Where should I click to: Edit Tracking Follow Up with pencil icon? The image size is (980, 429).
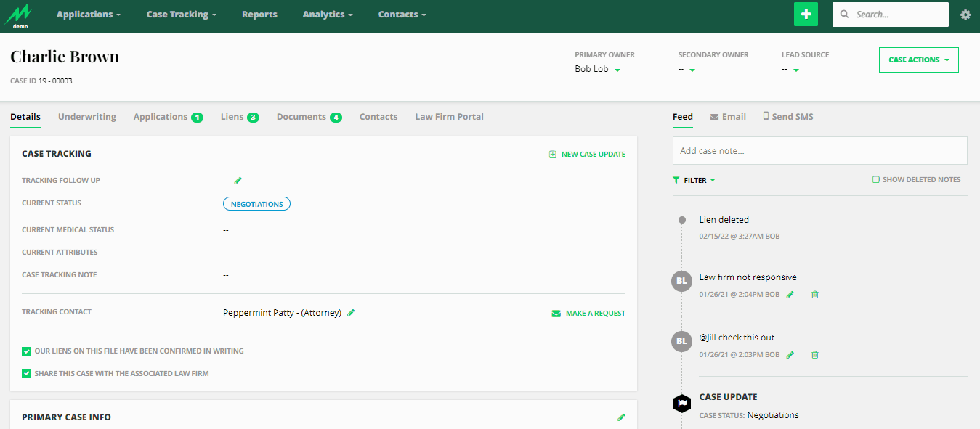(238, 181)
